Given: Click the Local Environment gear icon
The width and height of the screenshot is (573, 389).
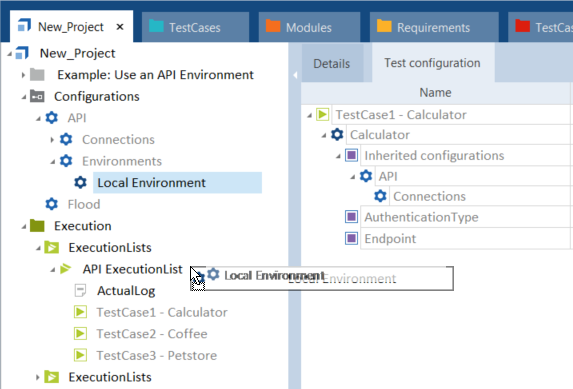Looking at the screenshot, I should [80, 182].
